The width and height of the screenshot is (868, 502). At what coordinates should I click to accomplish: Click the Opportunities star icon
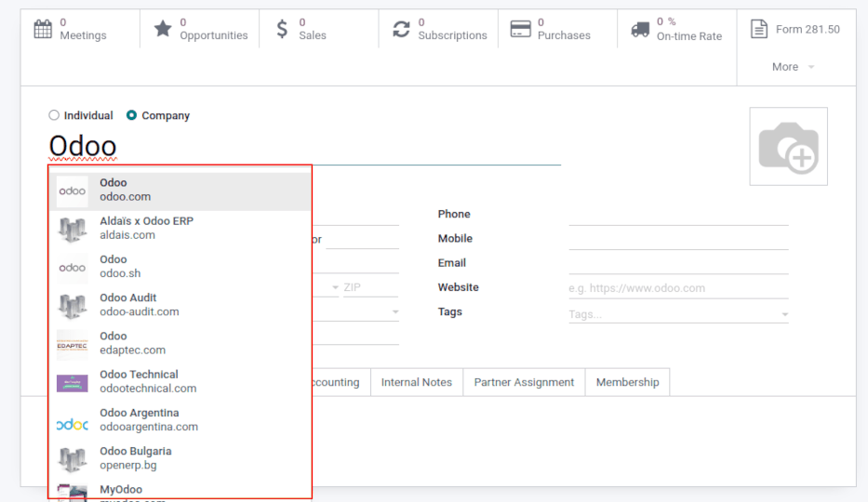coord(163,29)
